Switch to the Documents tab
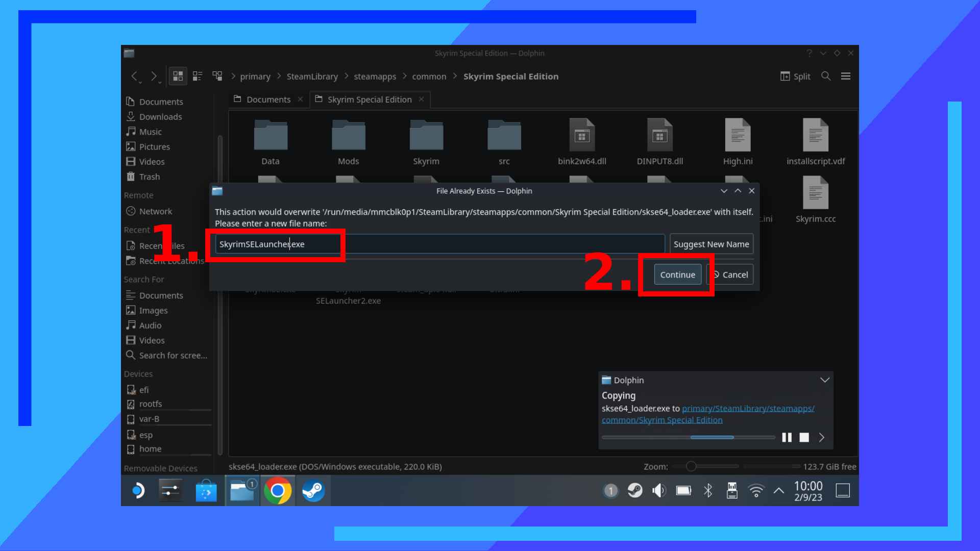This screenshot has width=980, height=551. click(268, 99)
